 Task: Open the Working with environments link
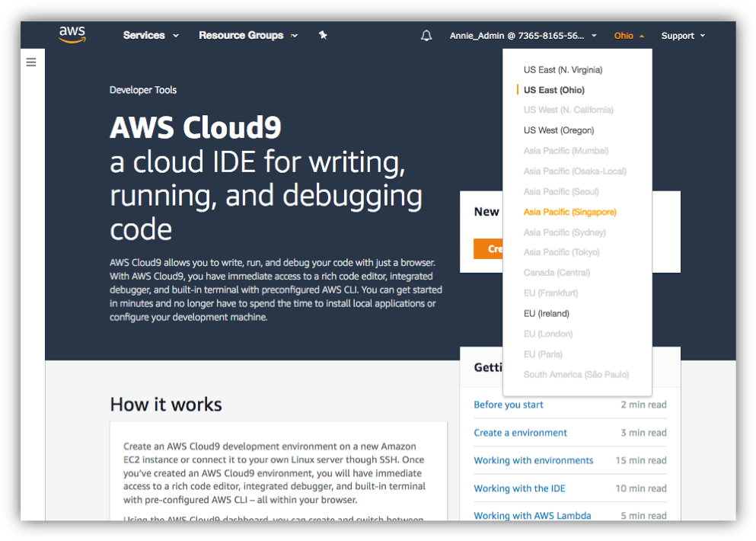pos(533,460)
